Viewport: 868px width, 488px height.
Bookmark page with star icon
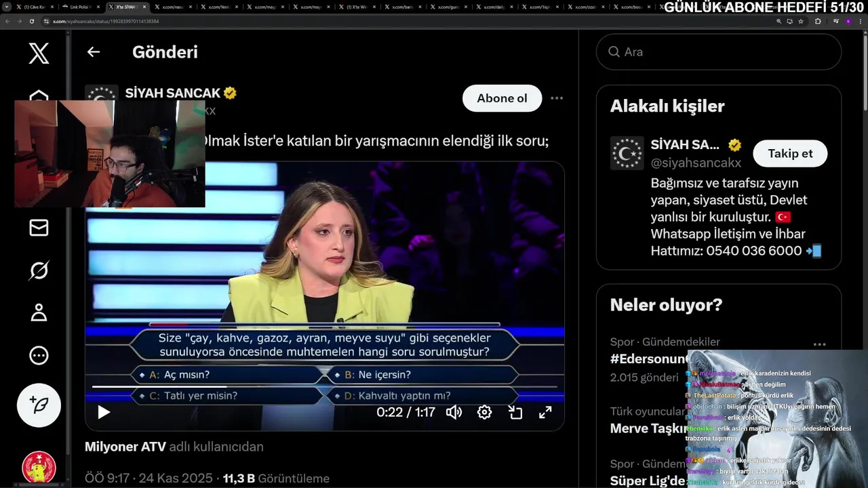click(x=801, y=21)
